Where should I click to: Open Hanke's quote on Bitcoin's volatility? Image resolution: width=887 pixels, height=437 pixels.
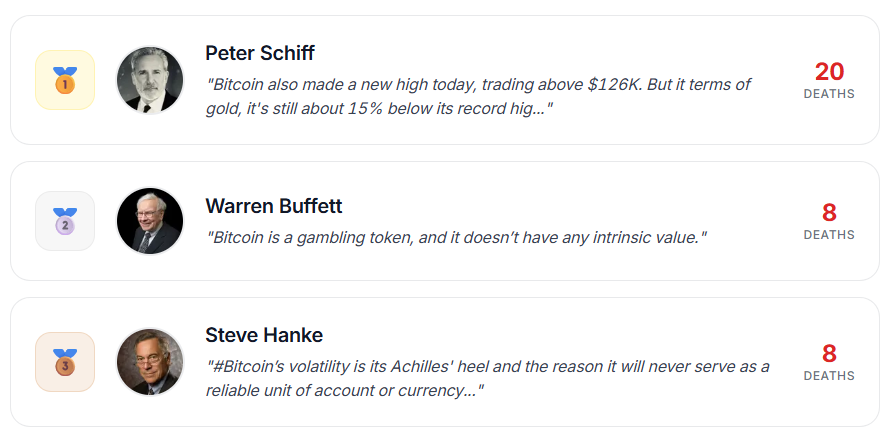click(488, 378)
